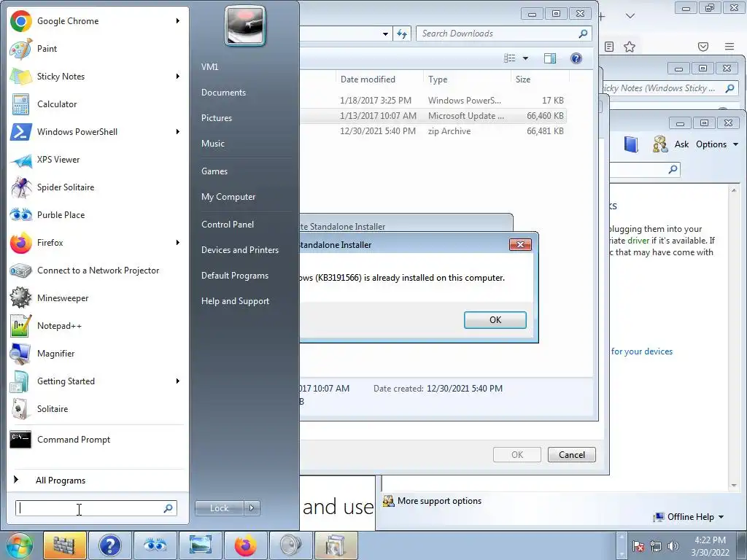The image size is (747, 560).
Task: Click Cancel in the background dialog
Action: tap(572, 455)
